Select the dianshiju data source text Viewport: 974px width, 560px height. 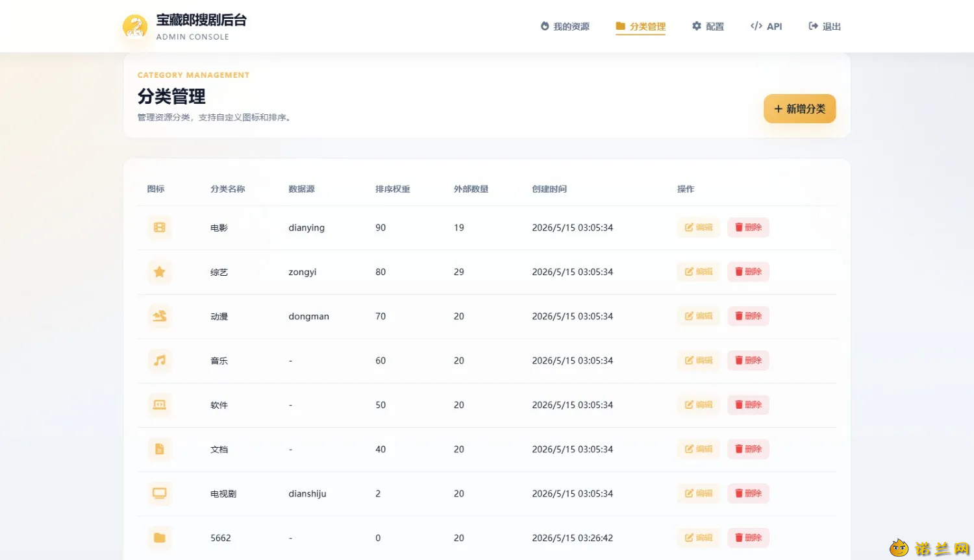click(x=308, y=494)
